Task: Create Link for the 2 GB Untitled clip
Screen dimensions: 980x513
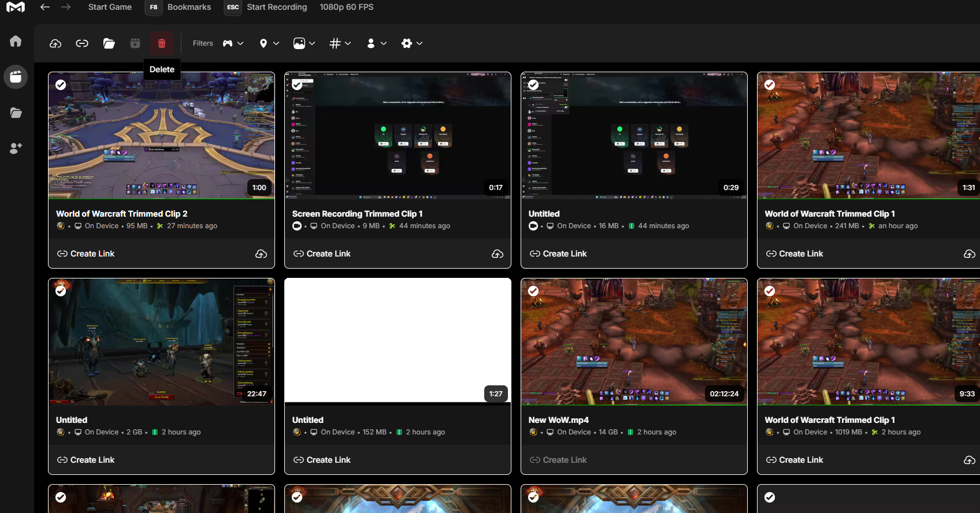Action: coord(86,460)
